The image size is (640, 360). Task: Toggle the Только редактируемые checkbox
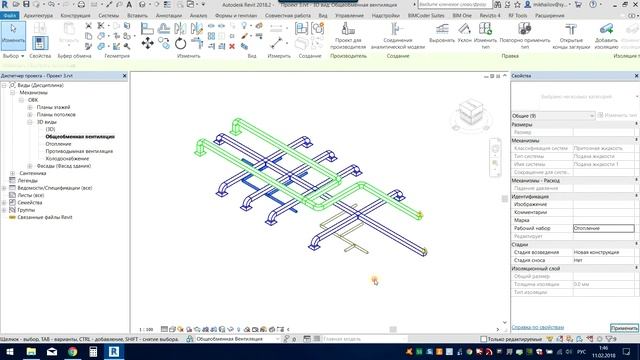coord(484,339)
